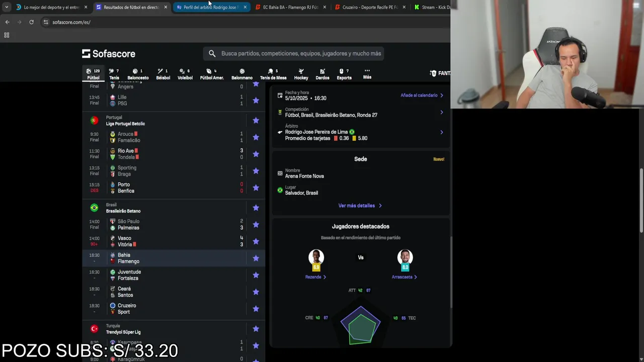
Task: Switch to EC Bahia BA - Flamengo RJ browser tab
Action: (290, 7)
